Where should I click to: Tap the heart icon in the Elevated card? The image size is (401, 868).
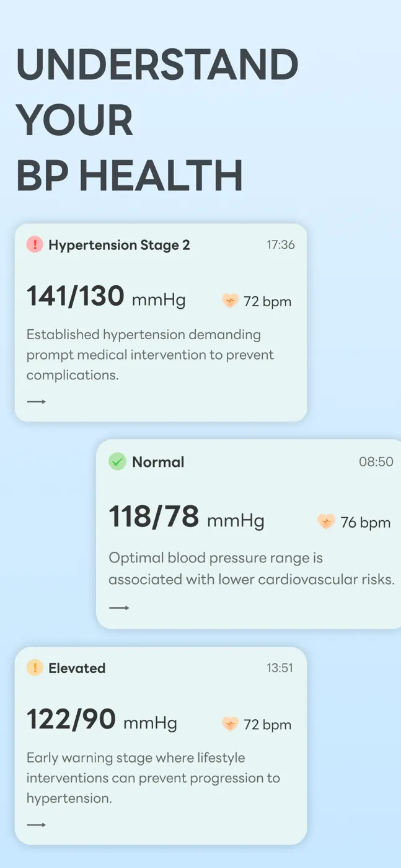point(231,724)
